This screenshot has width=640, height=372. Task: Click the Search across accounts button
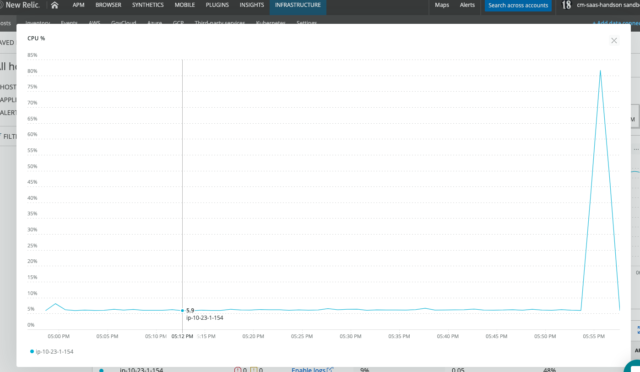518,5
